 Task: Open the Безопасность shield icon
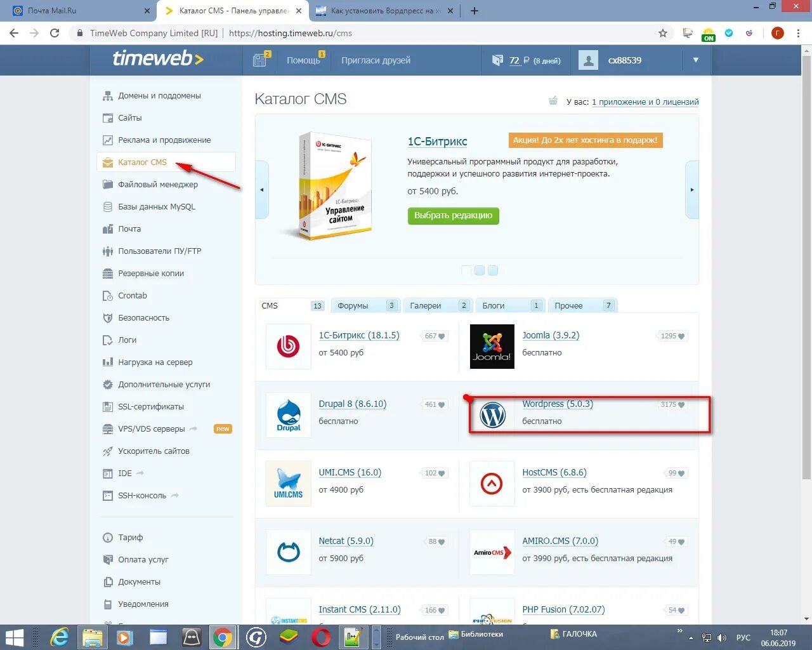tap(108, 318)
